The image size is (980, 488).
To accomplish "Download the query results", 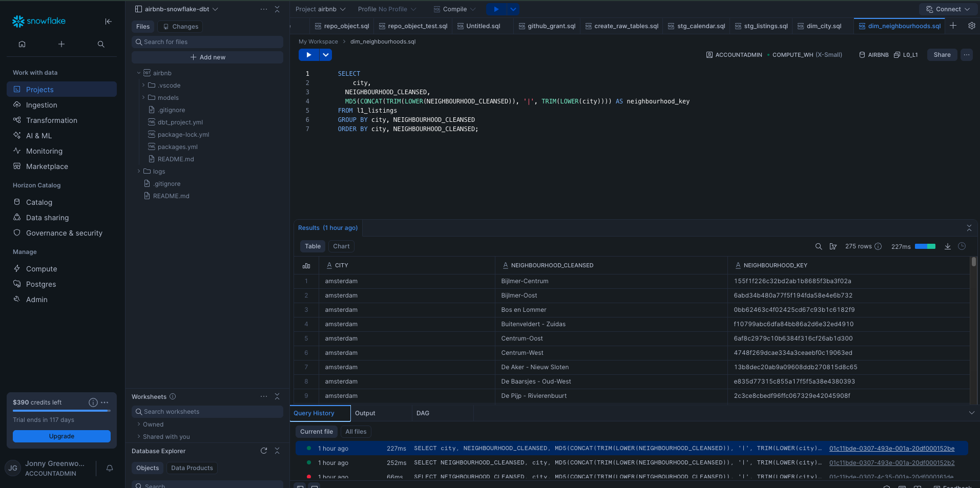I will click(x=948, y=246).
